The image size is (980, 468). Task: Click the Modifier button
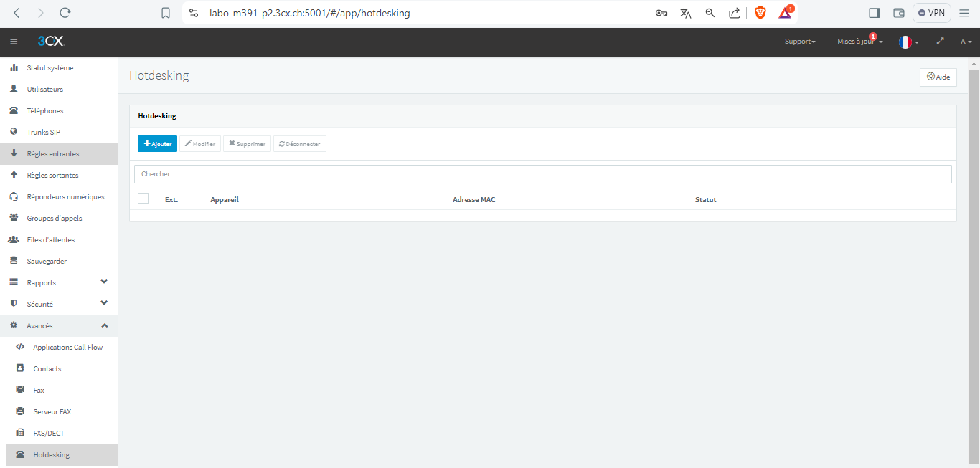coord(200,144)
